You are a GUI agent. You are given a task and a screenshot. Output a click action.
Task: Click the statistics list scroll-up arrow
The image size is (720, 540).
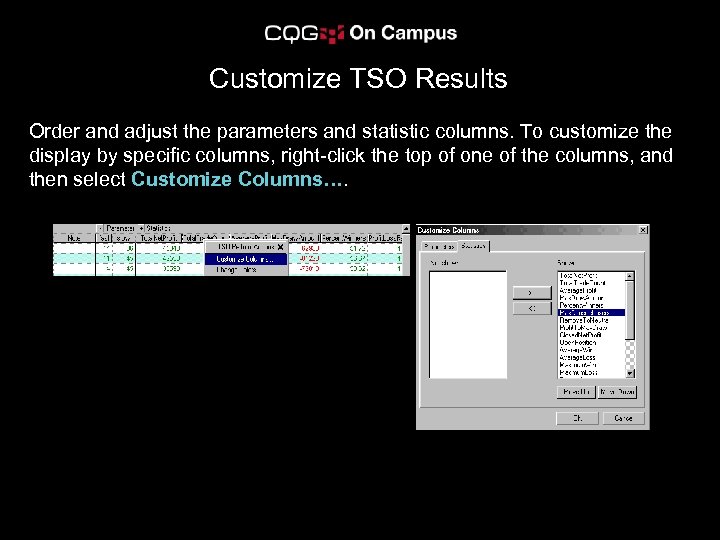click(x=630, y=276)
